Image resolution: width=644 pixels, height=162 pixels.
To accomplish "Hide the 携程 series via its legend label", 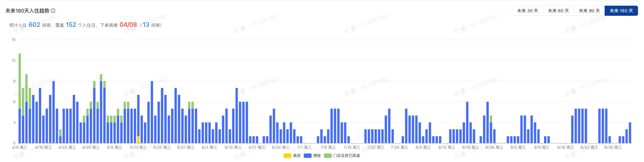I will point(317,156).
